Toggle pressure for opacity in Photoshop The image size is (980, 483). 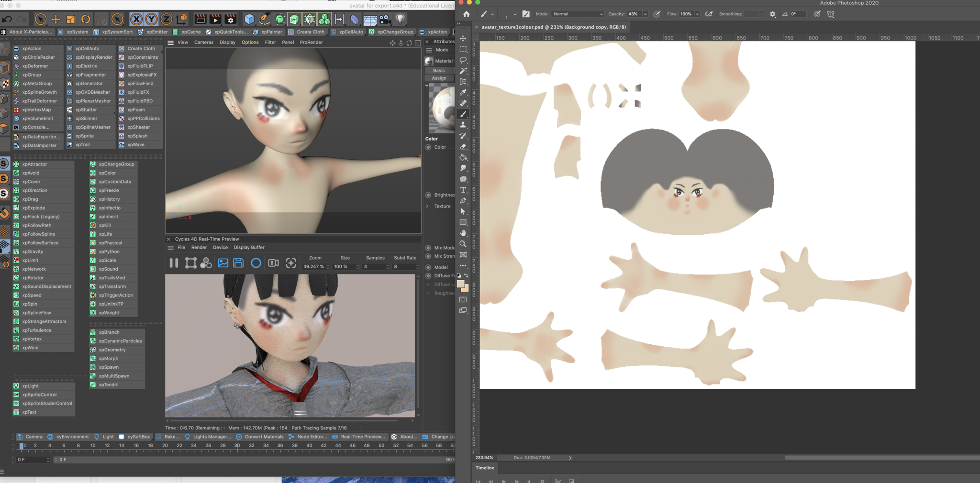pos(657,14)
